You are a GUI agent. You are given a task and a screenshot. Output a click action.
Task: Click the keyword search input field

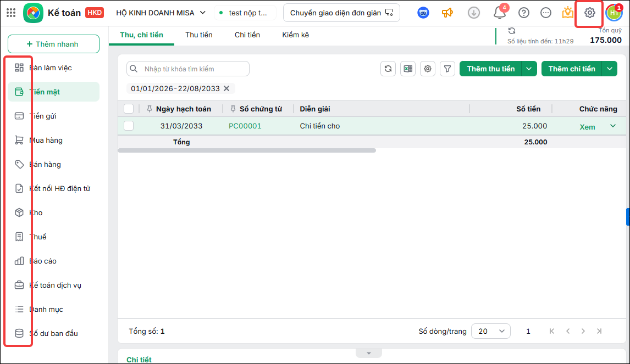pyautogui.click(x=188, y=69)
